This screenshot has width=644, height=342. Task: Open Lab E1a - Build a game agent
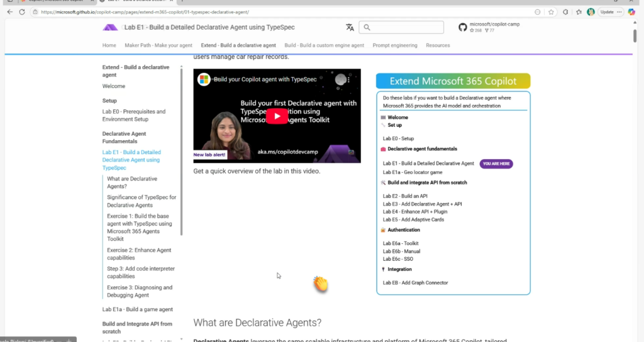[138, 309]
